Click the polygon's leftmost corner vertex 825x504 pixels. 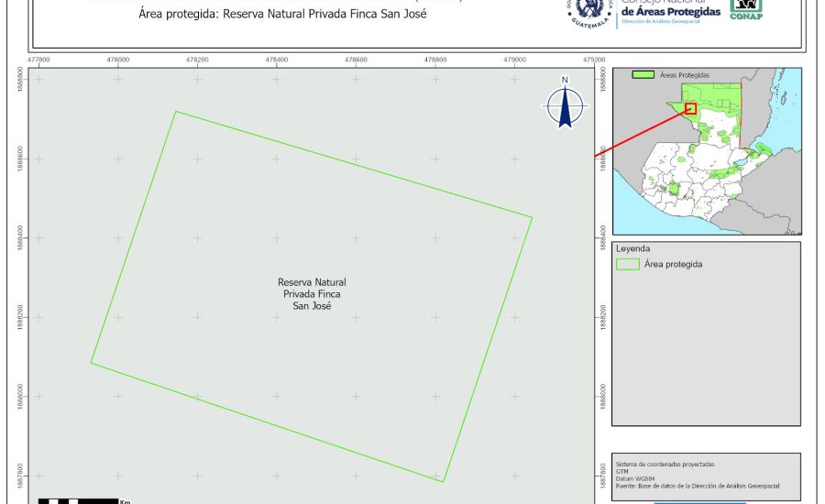pyautogui.click(x=91, y=363)
